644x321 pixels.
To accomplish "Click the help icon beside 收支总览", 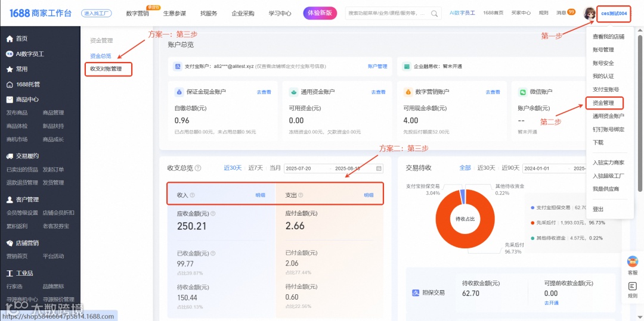I will [x=198, y=168].
